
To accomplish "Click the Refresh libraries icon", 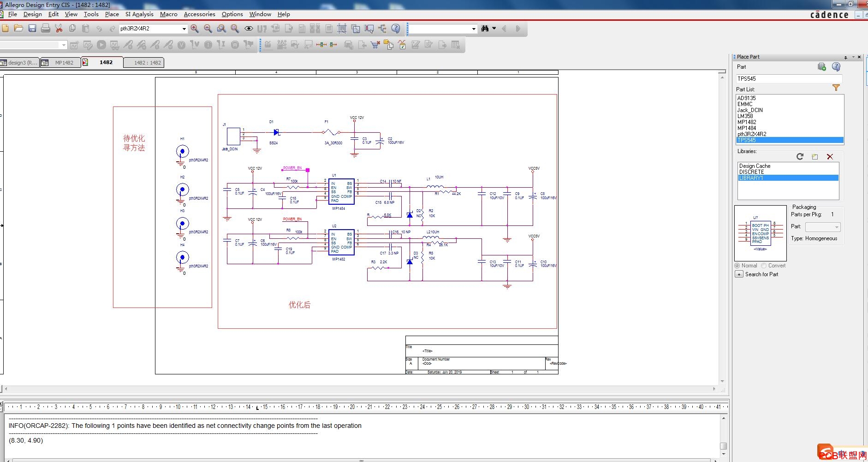I will 800,157.
